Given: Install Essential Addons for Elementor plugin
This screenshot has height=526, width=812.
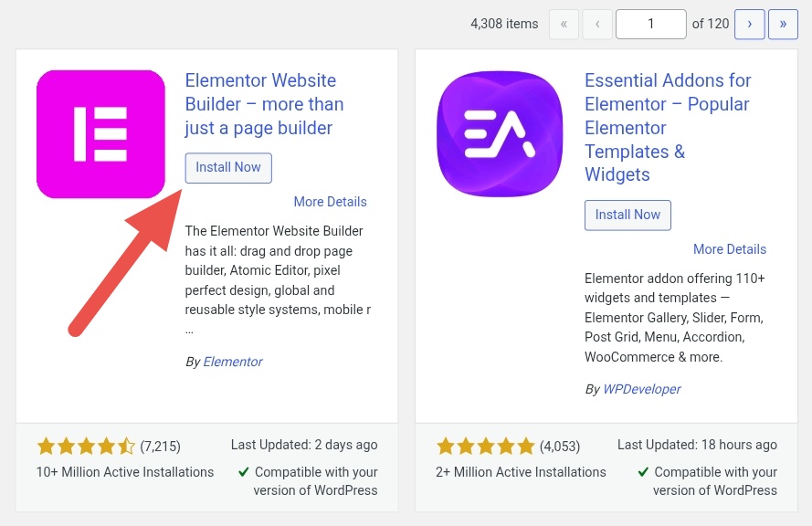Looking at the screenshot, I should point(627,215).
